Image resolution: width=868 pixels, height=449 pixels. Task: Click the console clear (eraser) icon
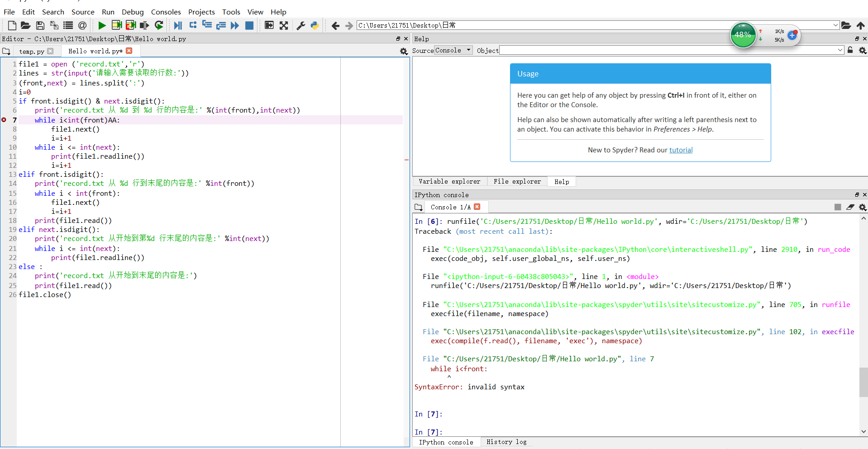[850, 207]
